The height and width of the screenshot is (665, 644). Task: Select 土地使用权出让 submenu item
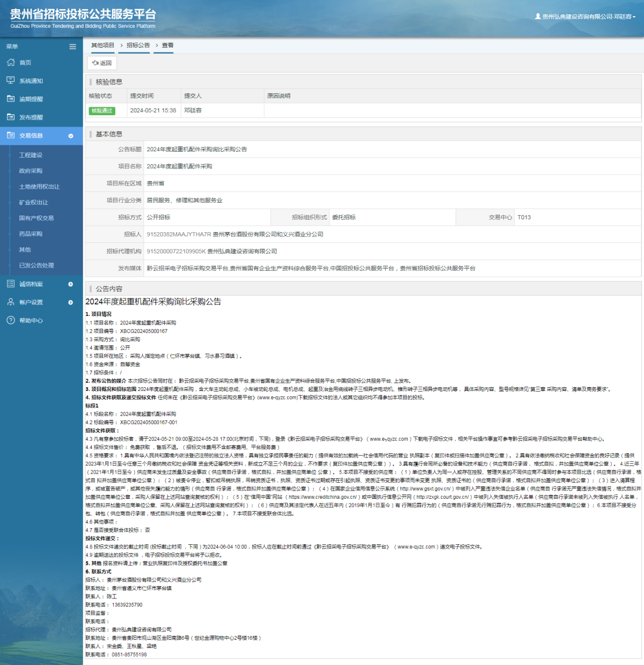39,187
